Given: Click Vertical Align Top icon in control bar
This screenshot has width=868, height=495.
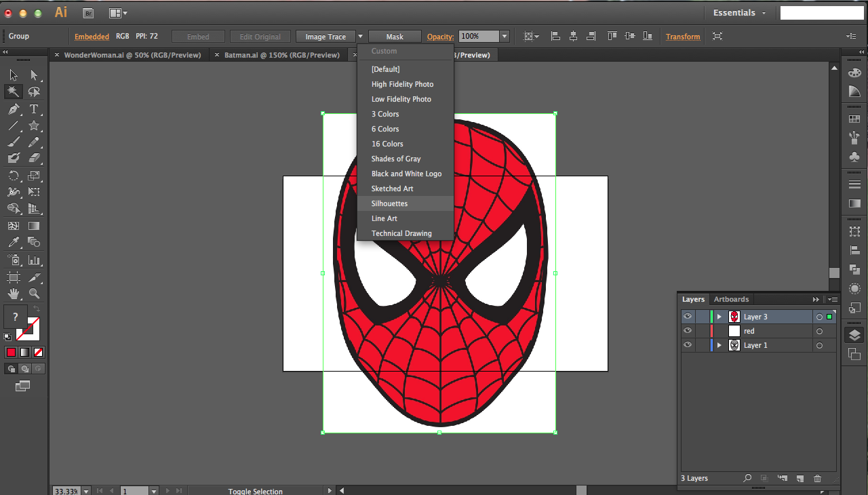Looking at the screenshot, I should click(612, 36).
